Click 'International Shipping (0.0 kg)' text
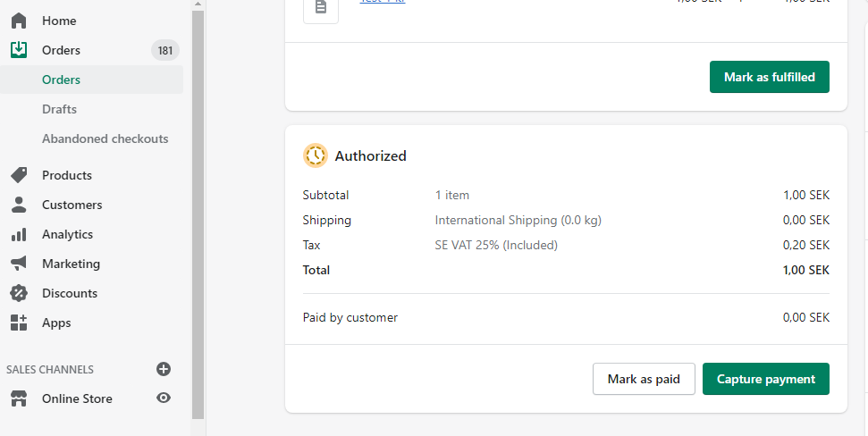This screenshot has width=868, height=436. (x=518, y=220)
